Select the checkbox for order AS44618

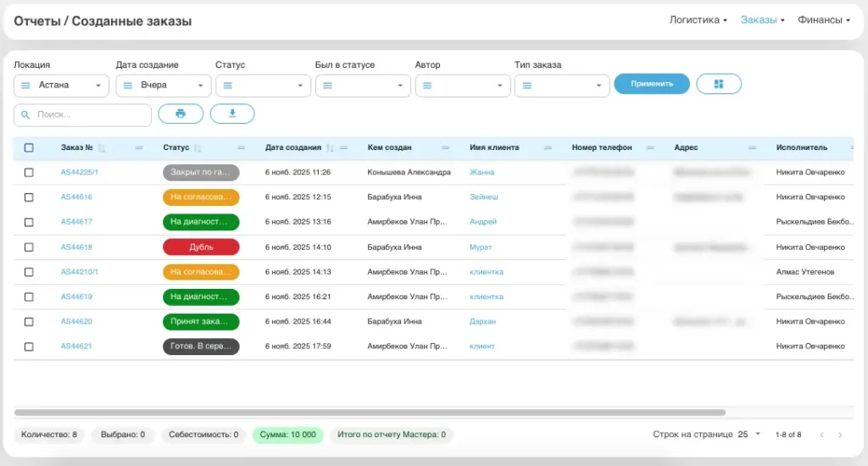(29, 247)
